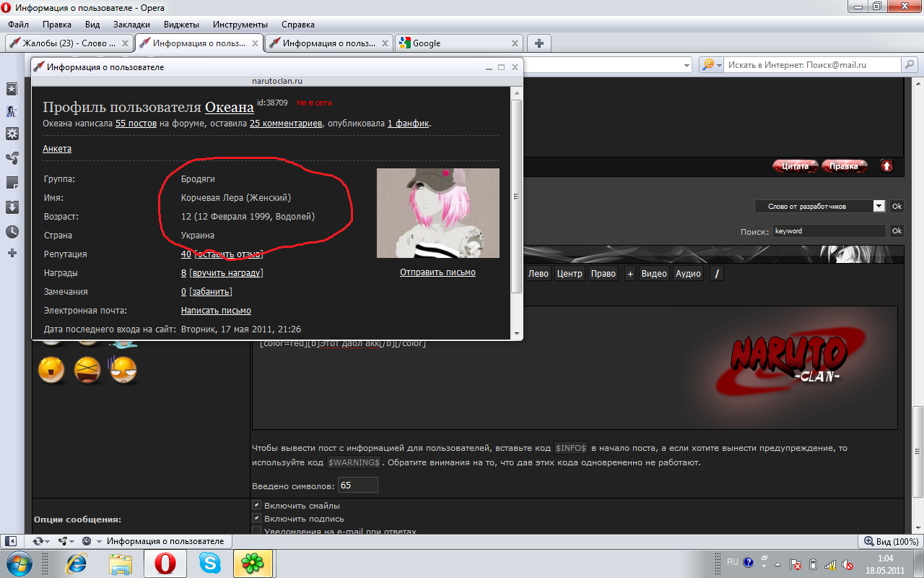Screen dimensions: 924x578
Task: Switch to the Google tab
Action: click(458, 43)
